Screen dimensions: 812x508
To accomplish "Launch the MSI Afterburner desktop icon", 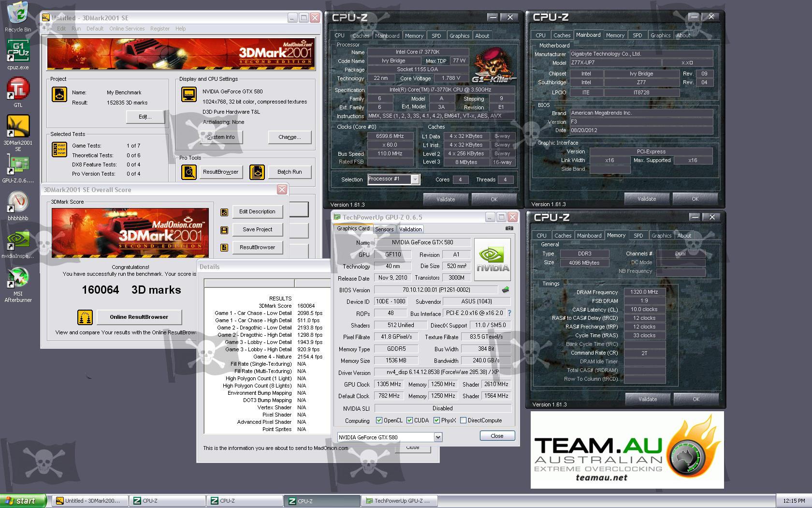I will [18, 285].
